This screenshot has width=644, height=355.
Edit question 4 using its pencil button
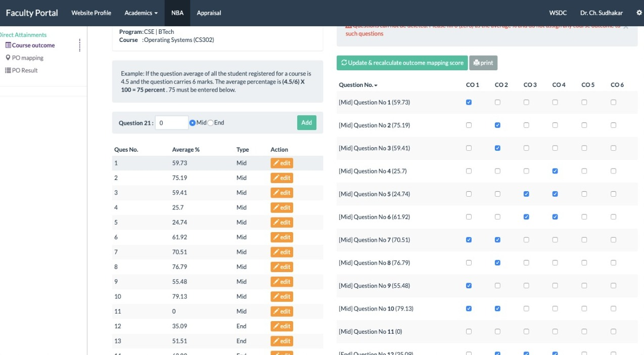[282, 207]
